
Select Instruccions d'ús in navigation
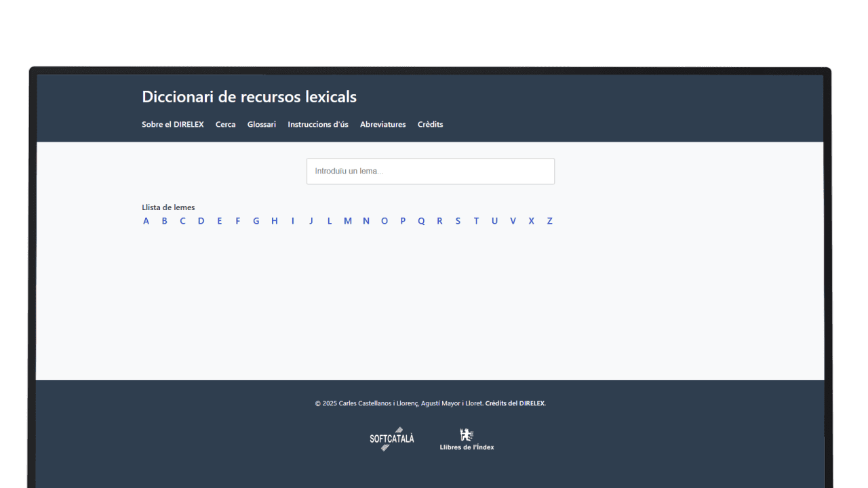pos(317,125)
